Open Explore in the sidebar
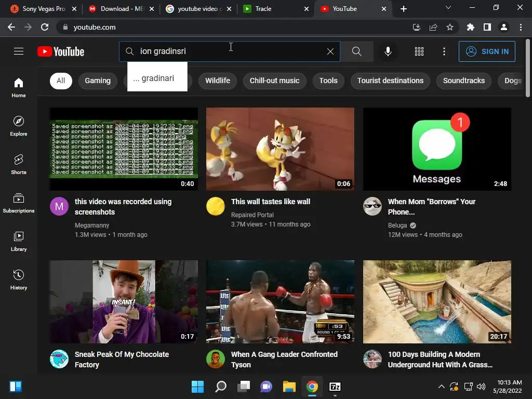This screenshot has width=532, height=399. point(19,126)
